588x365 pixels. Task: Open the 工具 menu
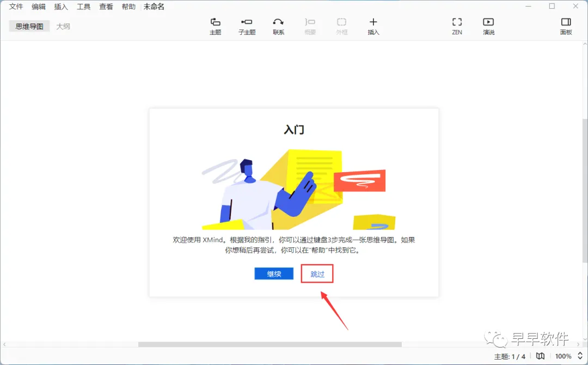(83, 7)
